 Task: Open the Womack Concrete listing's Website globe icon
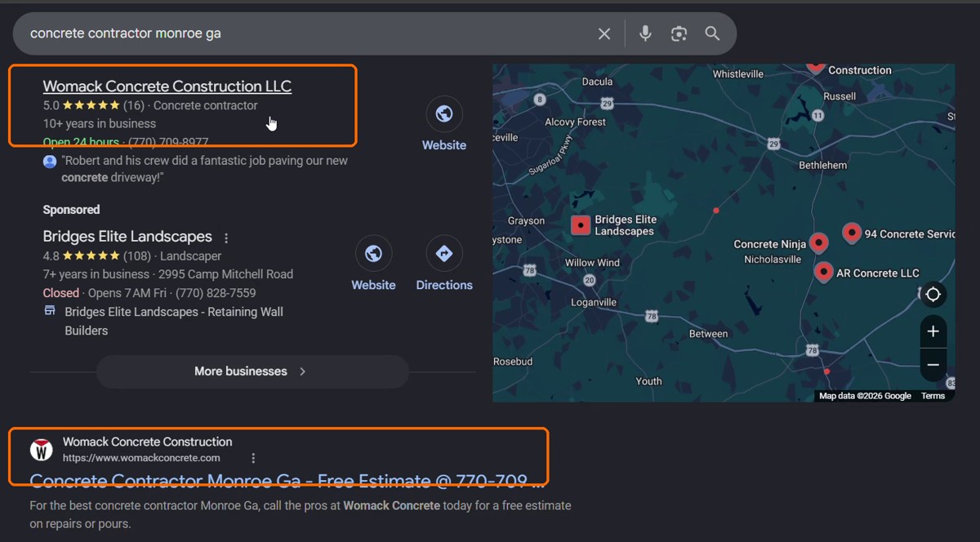click(x=444, y=114)
